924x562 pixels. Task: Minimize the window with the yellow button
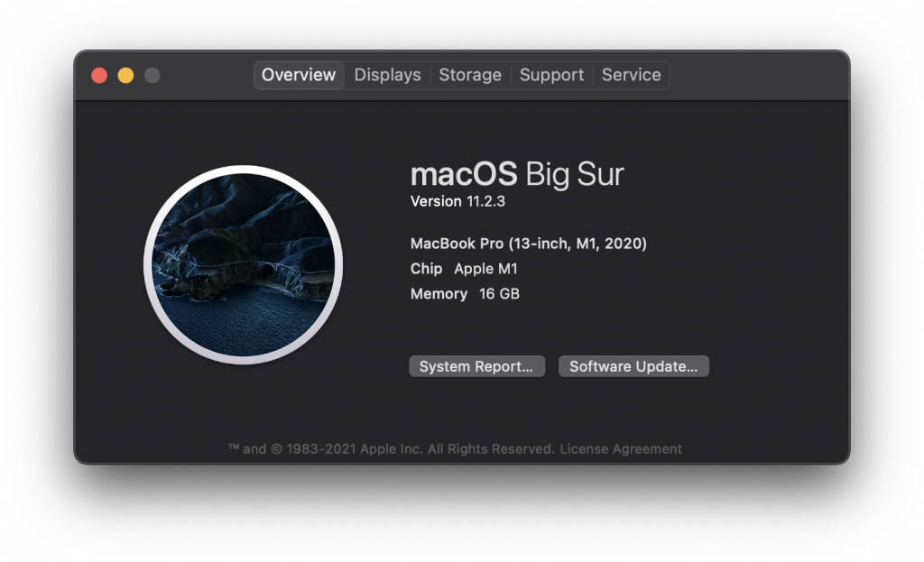(x=127, y=76)
